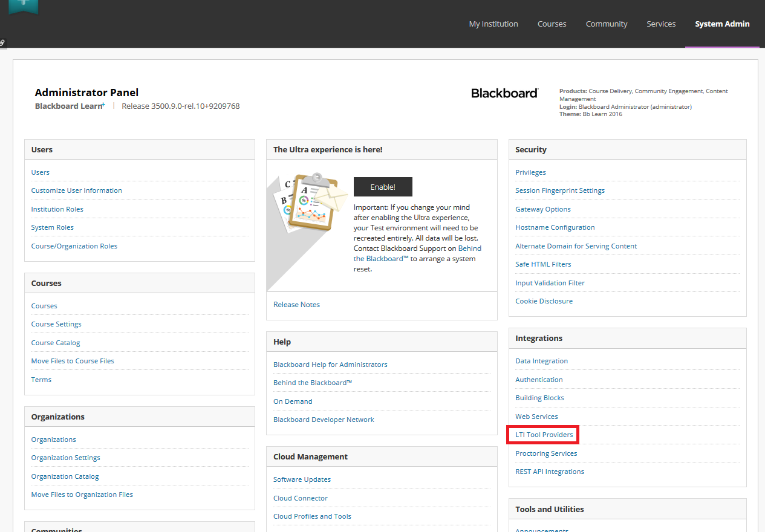This screenshot has height=532, width=765.
Task: Open Cloud Profiles and Tools
Action: pyautogui.click(x=312, y=516)
